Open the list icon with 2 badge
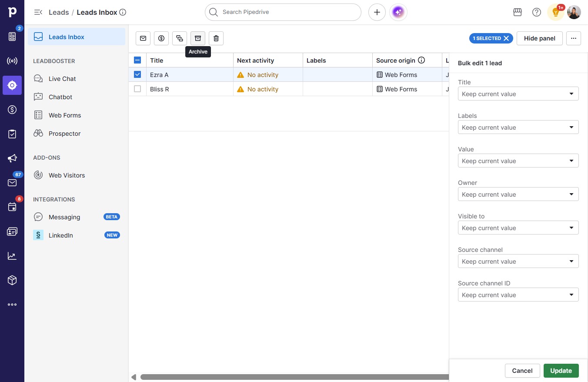 (x=12, y=37)
